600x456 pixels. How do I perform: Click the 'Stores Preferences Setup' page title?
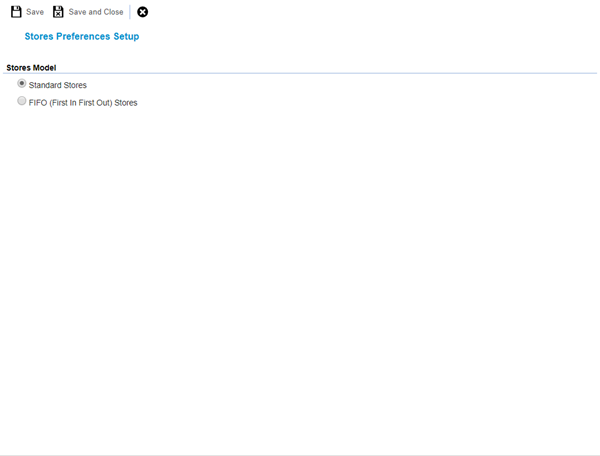click(x=81, y=36)
